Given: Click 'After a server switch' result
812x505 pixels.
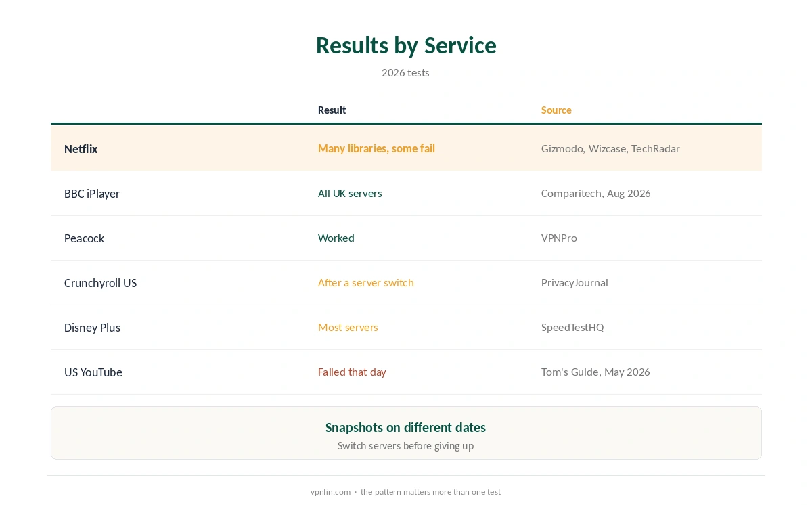Looking at the screenshot, I should 366,282.
